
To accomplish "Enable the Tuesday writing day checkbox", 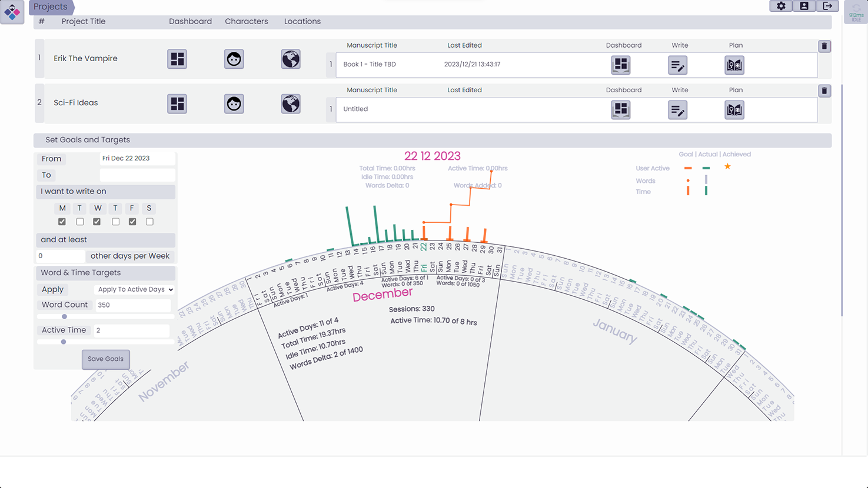I will pos(80,222).
